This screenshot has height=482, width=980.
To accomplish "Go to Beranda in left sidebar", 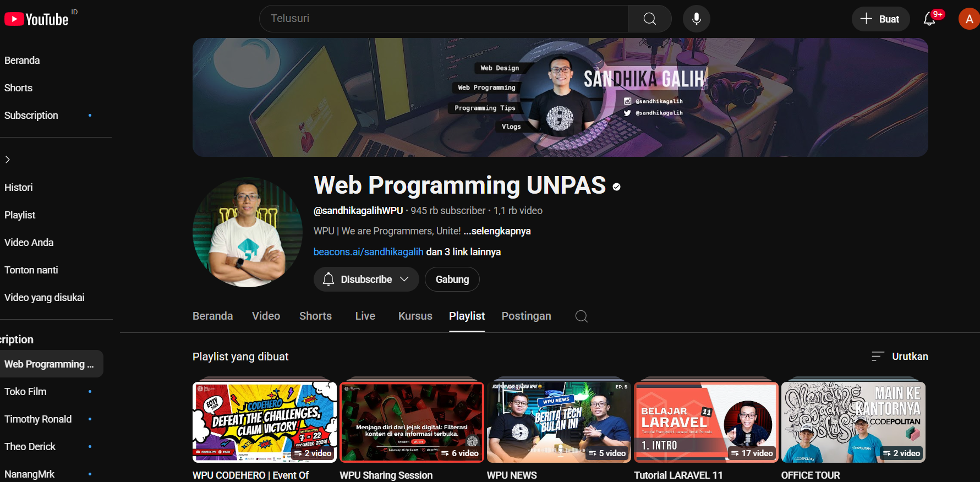I will tap(22, 61).
